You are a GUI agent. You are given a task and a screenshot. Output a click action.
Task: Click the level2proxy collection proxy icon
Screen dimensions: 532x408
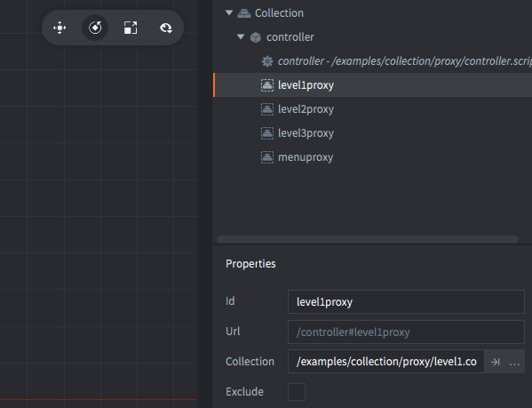pyautogui.click(x=267, y=109)
